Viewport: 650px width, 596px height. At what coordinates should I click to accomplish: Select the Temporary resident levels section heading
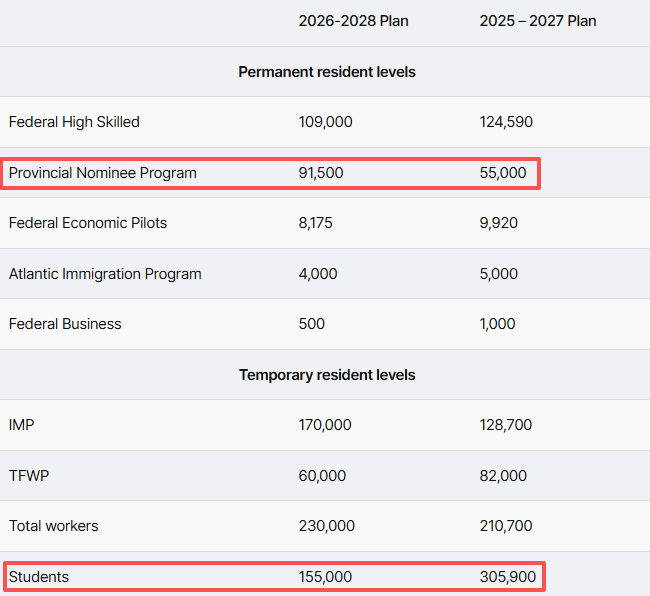pyautogui.click(x=327, y=375)
